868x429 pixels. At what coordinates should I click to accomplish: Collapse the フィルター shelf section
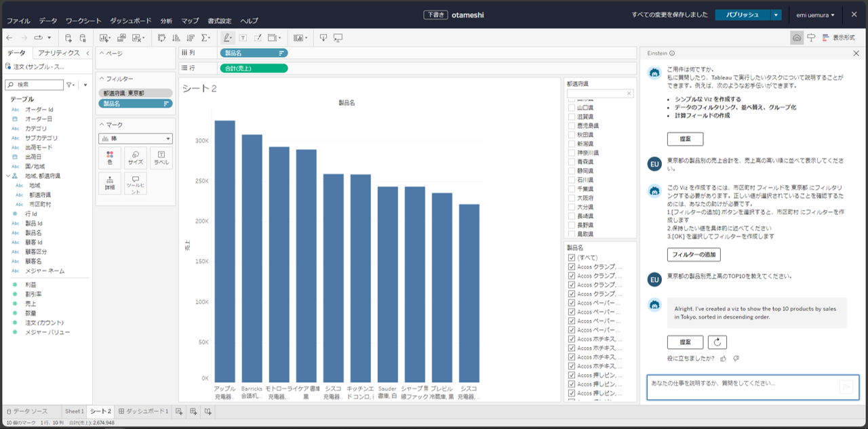pyautogui.click(x=101, y=79)
